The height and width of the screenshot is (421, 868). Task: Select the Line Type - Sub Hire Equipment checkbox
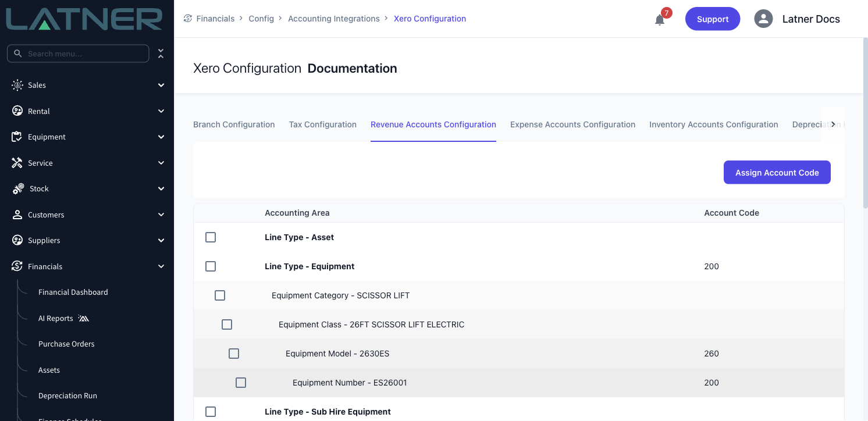pyautogui.click(x=211, y=412)
